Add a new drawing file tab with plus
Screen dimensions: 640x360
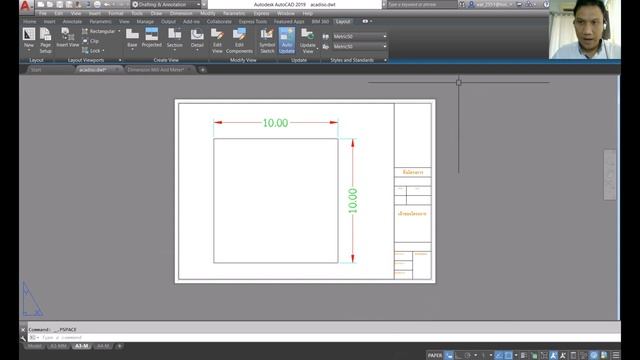202,70
